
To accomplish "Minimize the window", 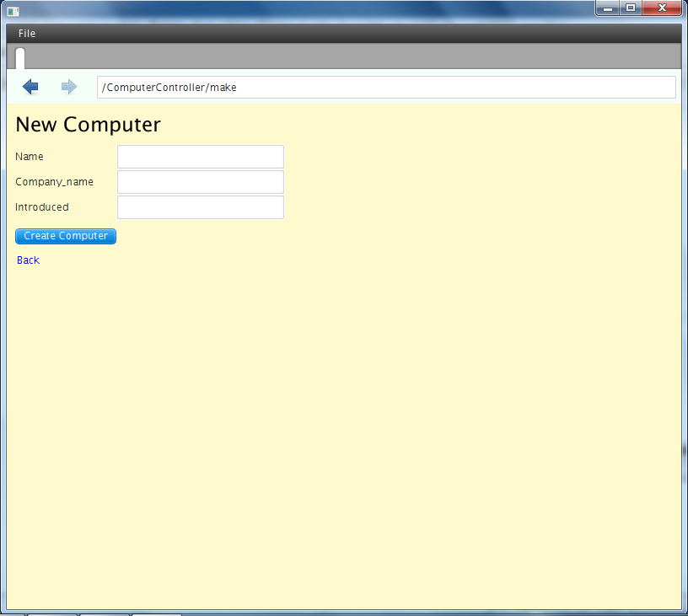I will [608, 8].
